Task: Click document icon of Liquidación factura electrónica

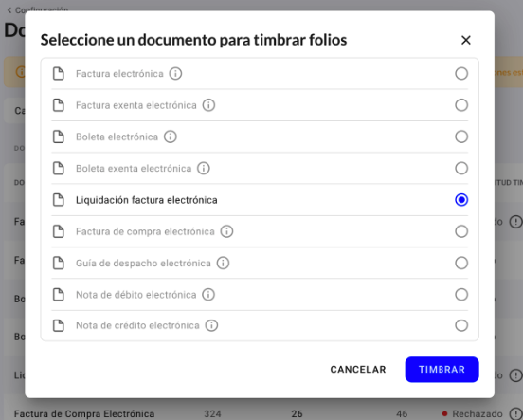Action: [59, 200]
